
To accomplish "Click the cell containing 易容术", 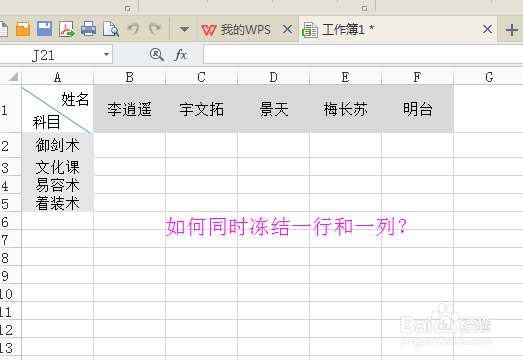I will 57,185.
